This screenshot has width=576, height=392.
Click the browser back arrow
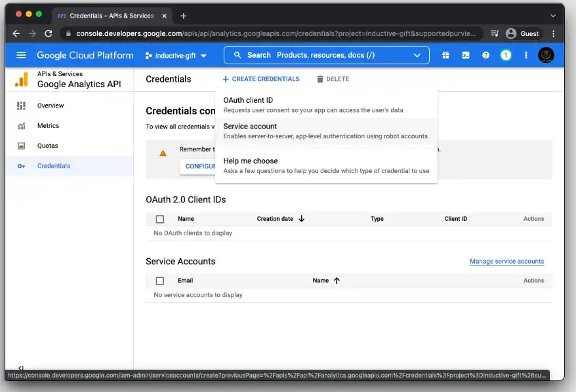pos(16,33)
